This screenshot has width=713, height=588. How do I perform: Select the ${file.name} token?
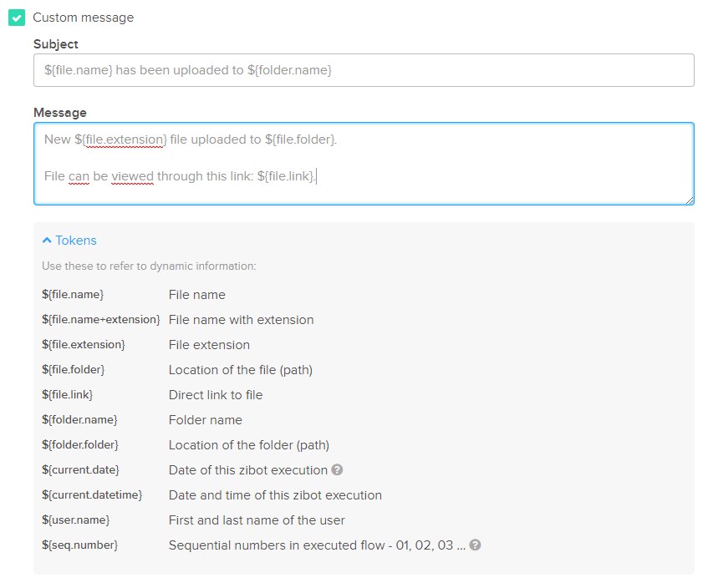point(73,295)
